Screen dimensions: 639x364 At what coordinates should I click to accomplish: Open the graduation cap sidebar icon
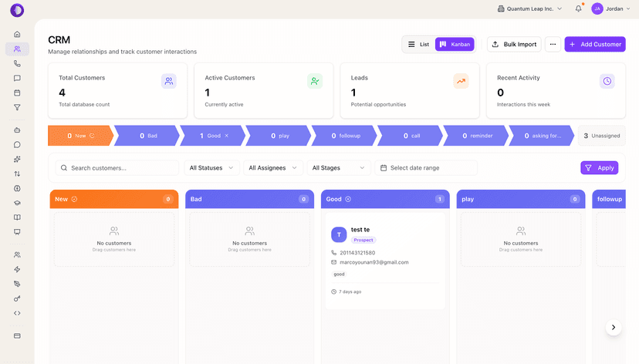[x=17, y=203]
